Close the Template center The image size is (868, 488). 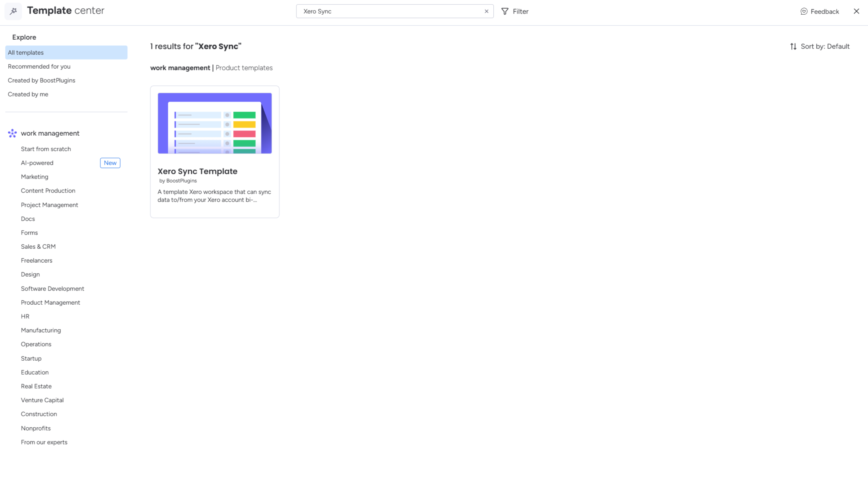(856, 11)
